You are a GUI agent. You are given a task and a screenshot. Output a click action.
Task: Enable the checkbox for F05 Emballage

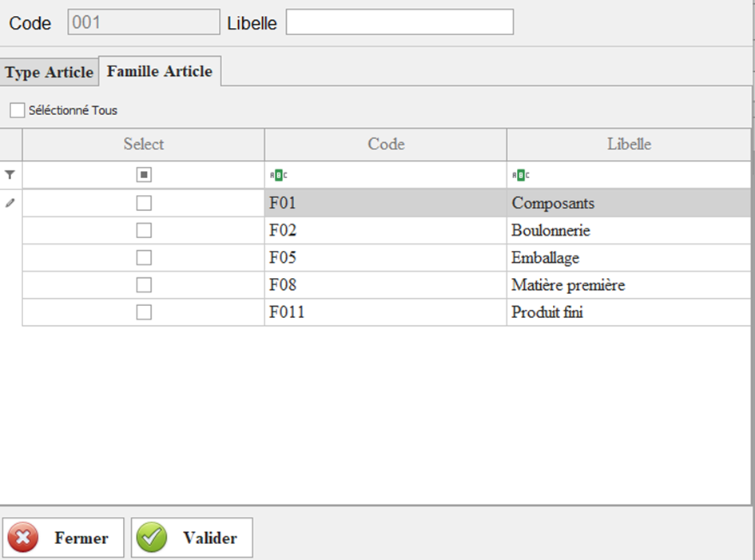click(144, 258)
